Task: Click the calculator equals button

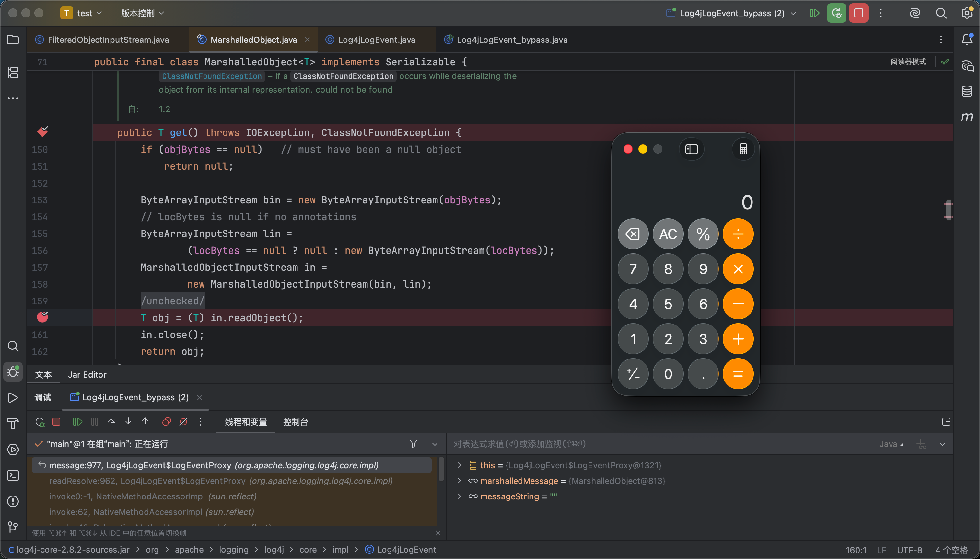Action: point(738,374)
